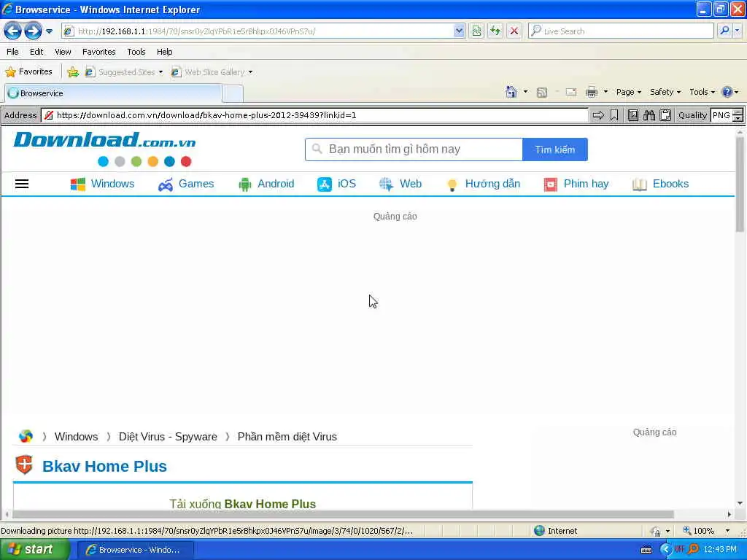Expand the IE address bar history dropdown

[x=459, y=31]
